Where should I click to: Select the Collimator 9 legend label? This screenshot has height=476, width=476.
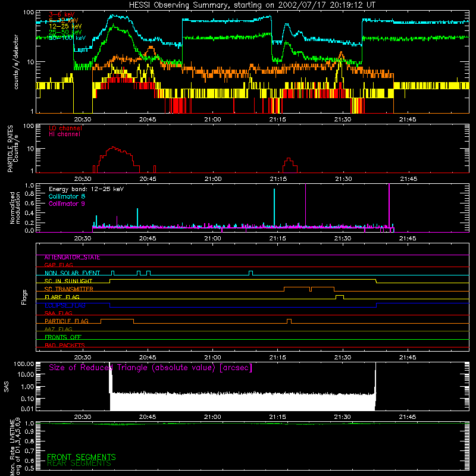tap(67, 203)
